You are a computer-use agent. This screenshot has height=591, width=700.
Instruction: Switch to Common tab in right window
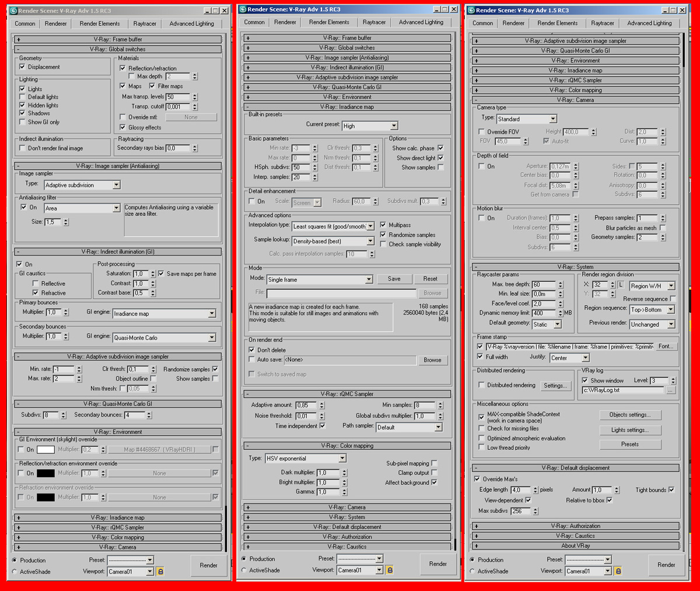point(482,23)
